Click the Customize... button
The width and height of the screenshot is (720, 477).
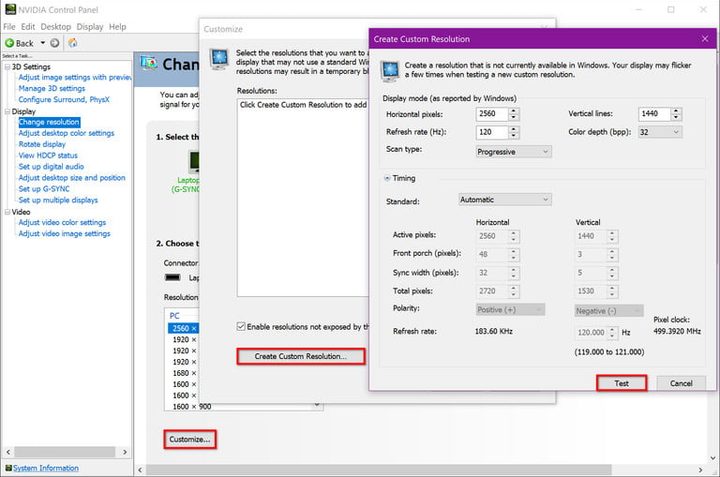click(x=190, y=439)
